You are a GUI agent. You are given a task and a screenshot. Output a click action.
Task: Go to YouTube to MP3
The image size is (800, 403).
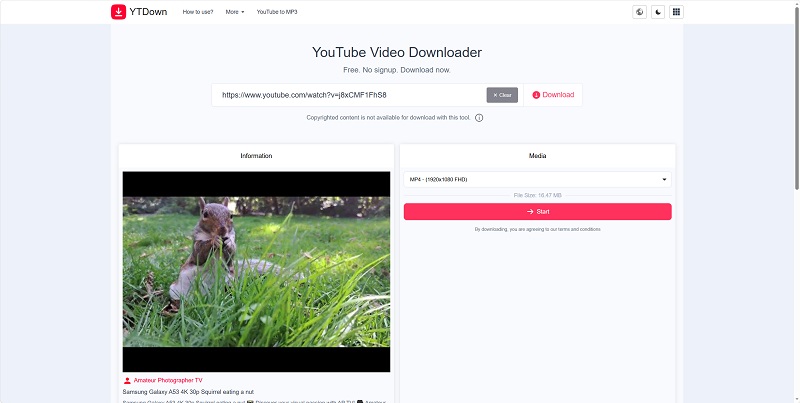277,12
